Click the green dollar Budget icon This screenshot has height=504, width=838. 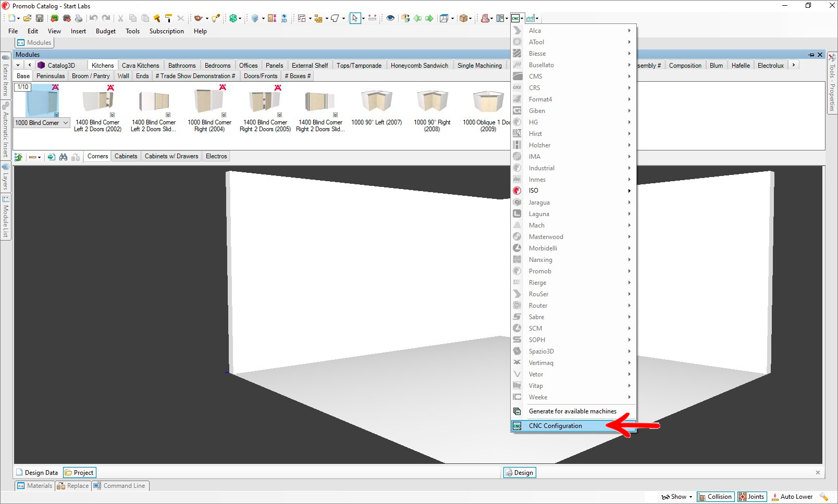coord(233,18)
